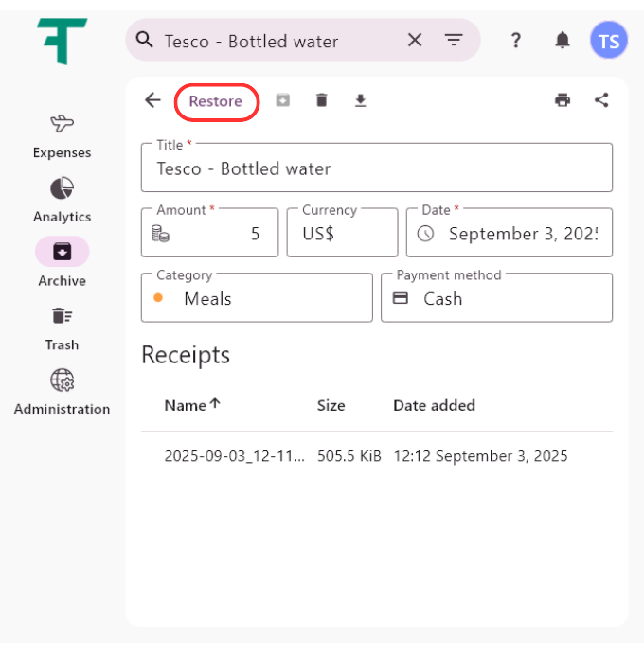Print the expense with printer icon
This screenshot has height=653, width=644.
click(563, 100)
